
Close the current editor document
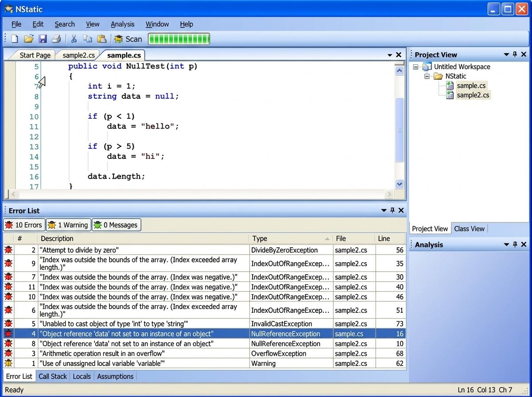(399, 54)
